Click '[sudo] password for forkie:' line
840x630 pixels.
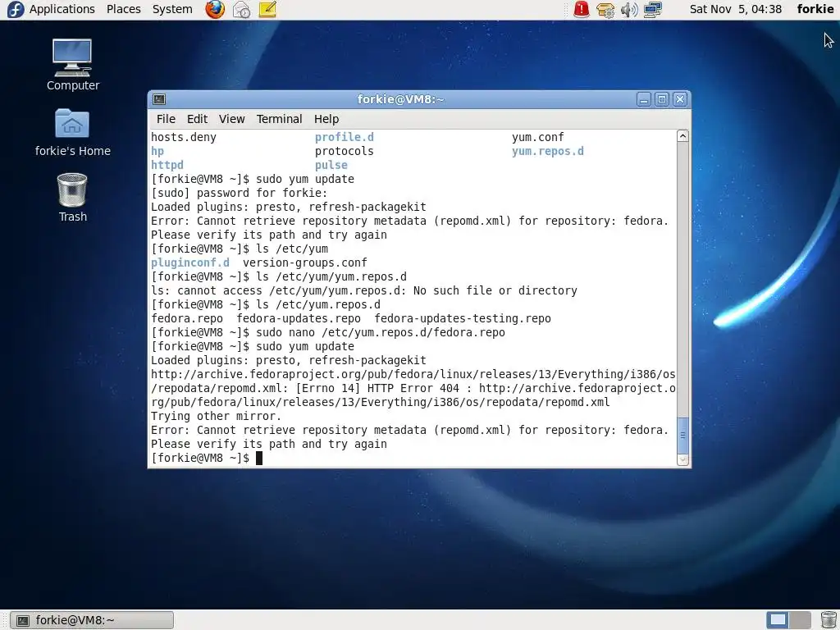click(239, 193)
